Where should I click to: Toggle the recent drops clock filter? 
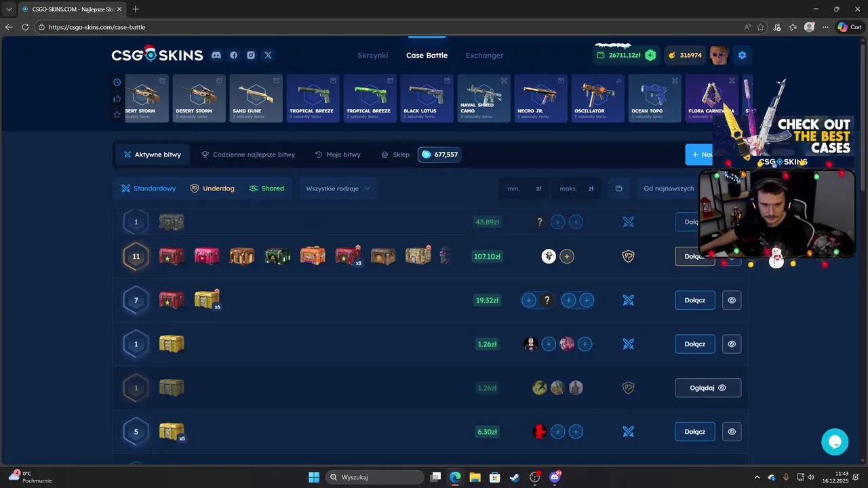(117, 82)
